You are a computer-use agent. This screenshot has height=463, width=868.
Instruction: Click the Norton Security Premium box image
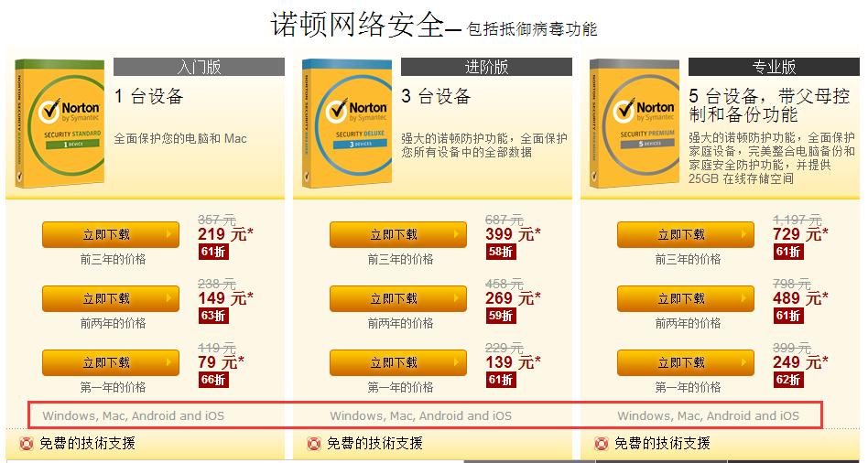635,124
